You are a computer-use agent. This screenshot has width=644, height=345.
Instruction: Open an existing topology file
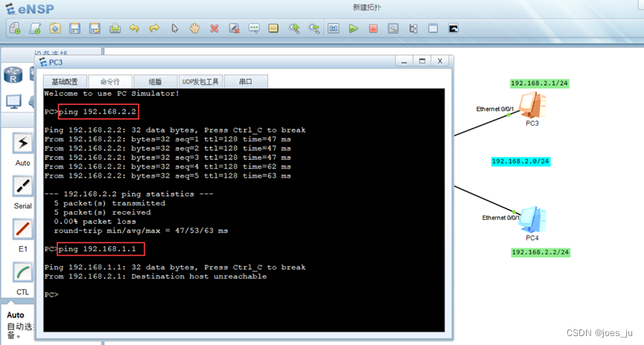pos(55,28)
